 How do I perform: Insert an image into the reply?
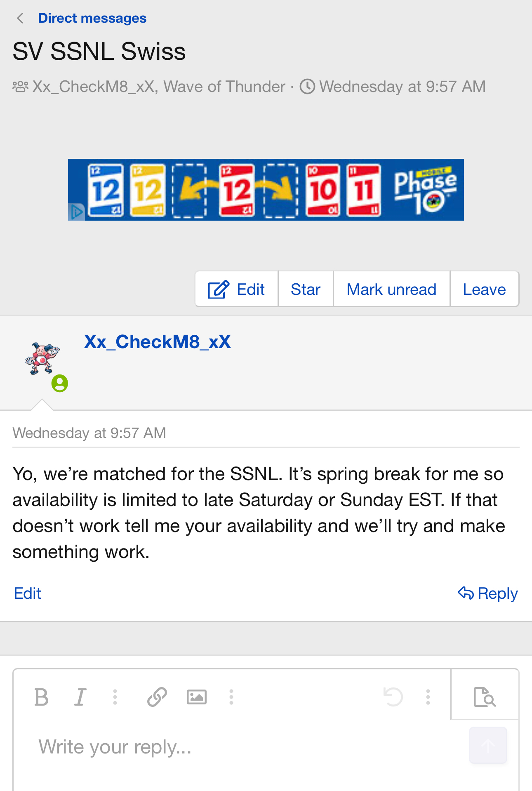pyautogui.click(x=196, y=697)
